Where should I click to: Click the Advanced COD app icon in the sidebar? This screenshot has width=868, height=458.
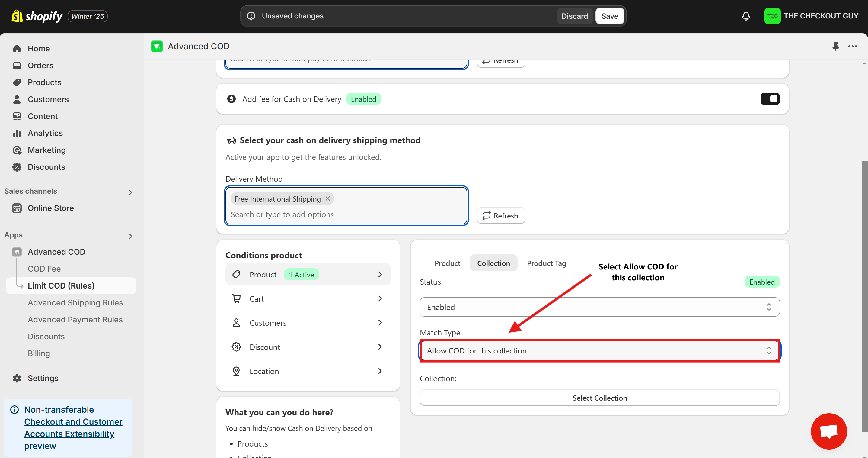tap(17, 252)
